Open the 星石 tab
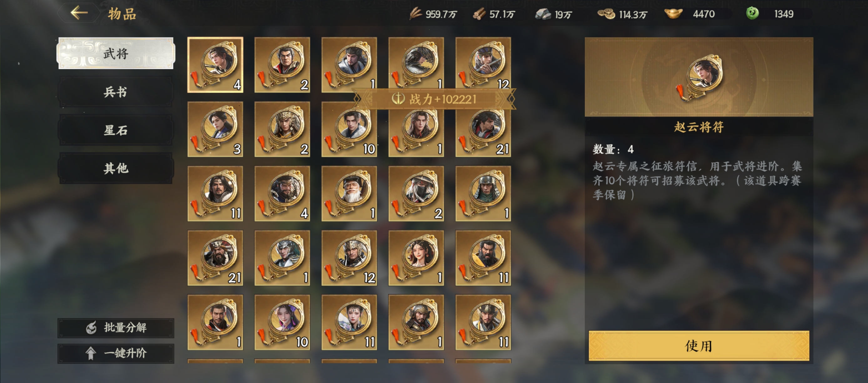Screen dimensions: 868x383 click(116, 130)
